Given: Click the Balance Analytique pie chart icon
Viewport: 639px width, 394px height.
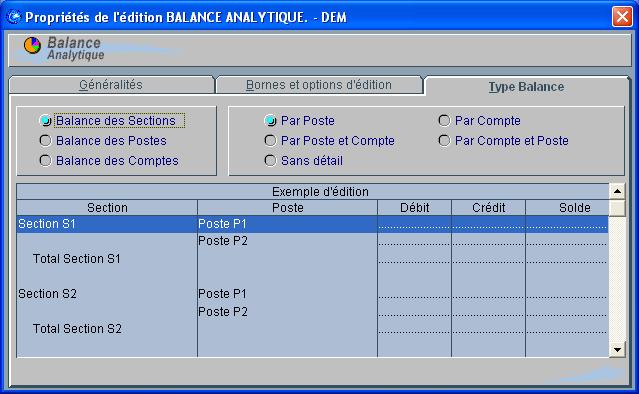Looking at the screenshot, I should 32,45.
